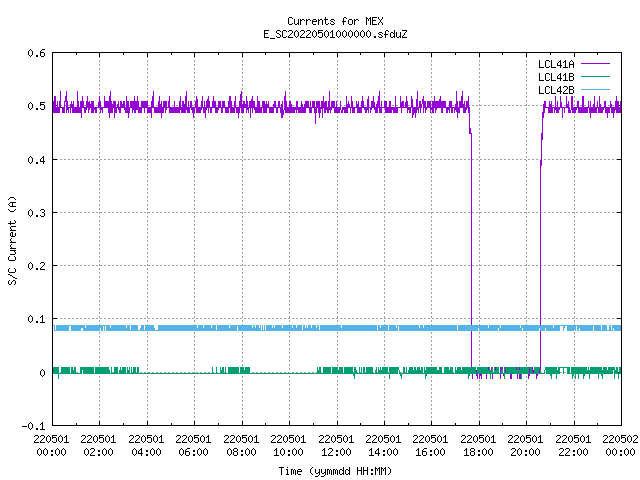The image size is (640, 480).
Task: Click the chart title 'Currents for MEX'
Action: pos(335,21)
